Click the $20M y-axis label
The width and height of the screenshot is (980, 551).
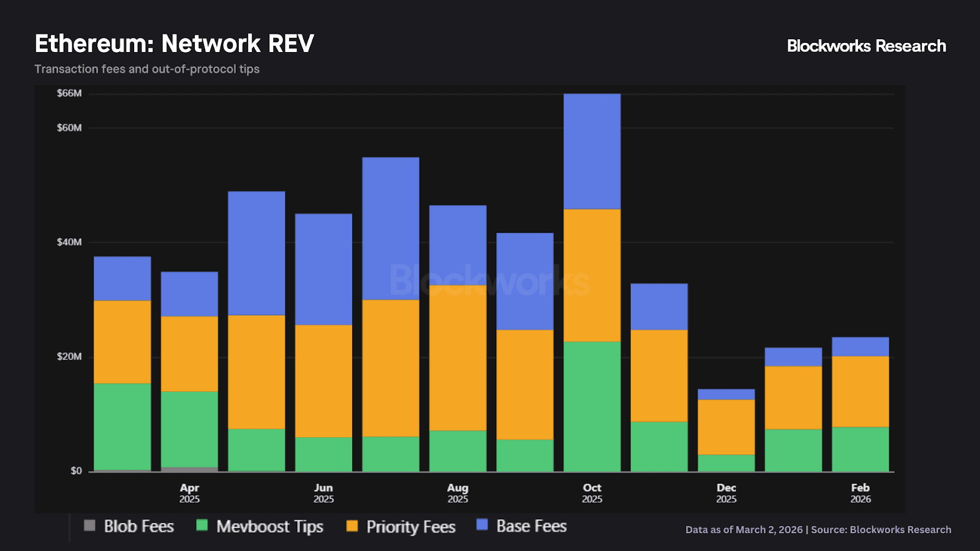tap(69, 357)
